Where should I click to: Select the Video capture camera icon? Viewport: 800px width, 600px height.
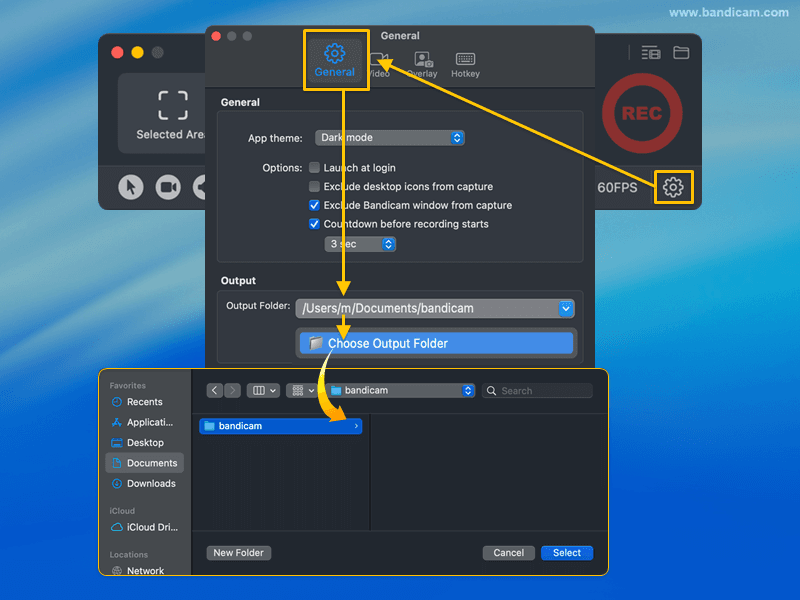click(168, 187)
